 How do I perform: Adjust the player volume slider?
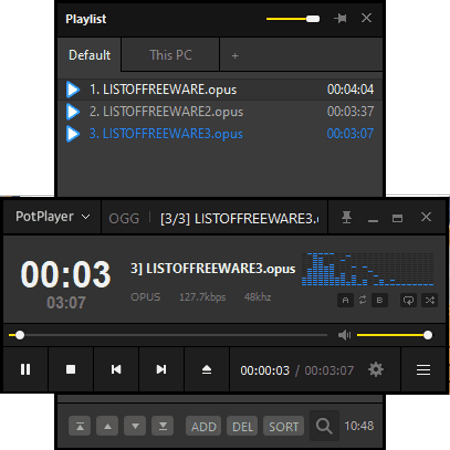394,335
